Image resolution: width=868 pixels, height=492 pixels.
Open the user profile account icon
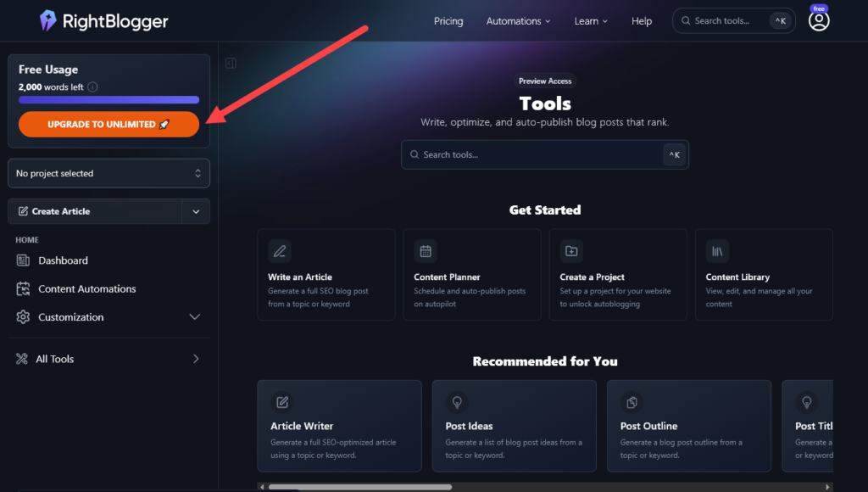tap(818, 19)
